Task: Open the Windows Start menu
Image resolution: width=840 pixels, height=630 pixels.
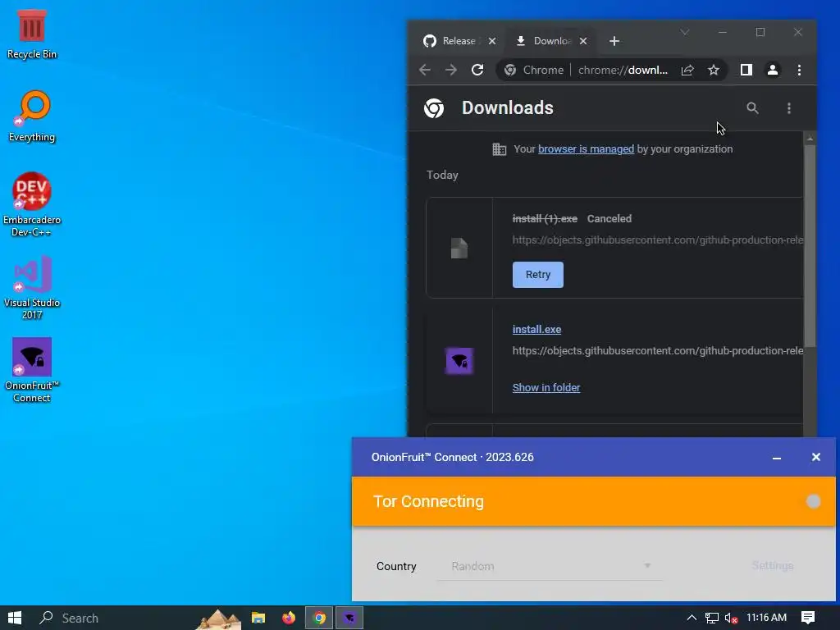Action: [15, 618]
